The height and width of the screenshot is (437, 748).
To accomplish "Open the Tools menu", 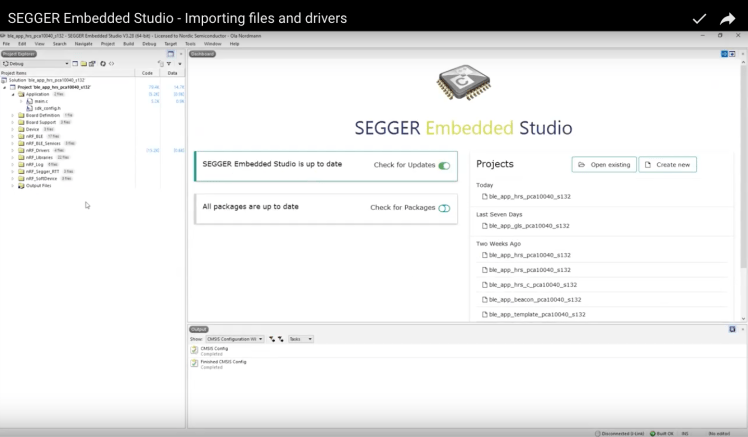I will 190,44.
